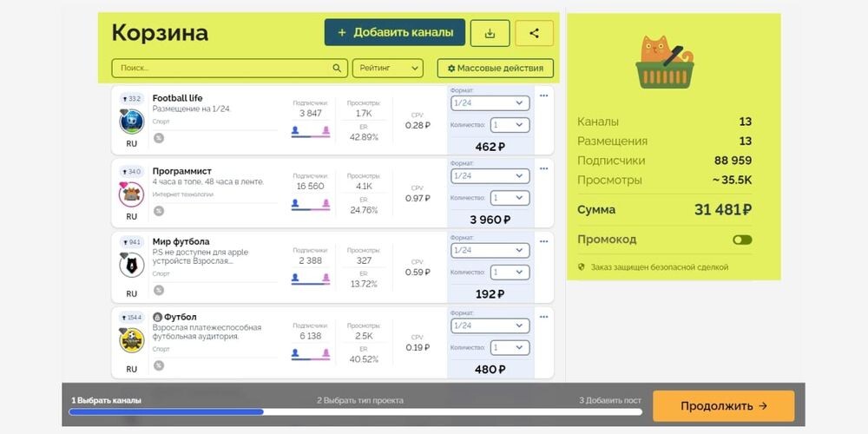The height and width of the screenshot is (434, 868).
Task: Open Формат dropdown for Мир футбола
Action: point(490,250)
